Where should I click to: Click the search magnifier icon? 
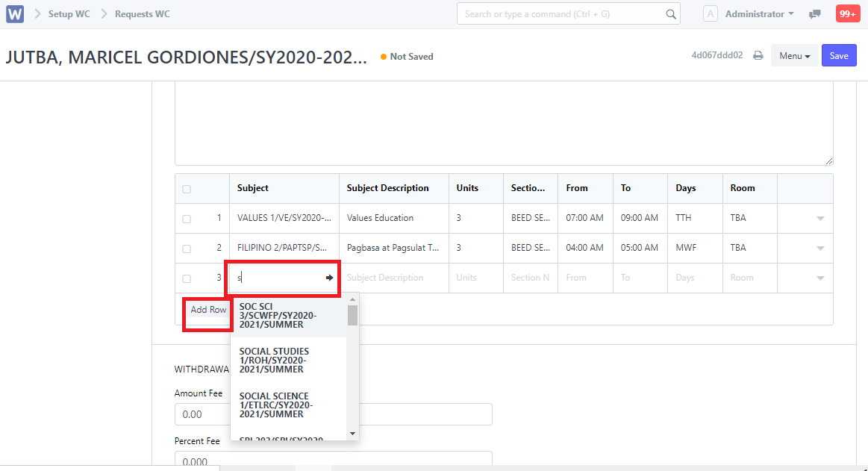[x=670, y=14]
